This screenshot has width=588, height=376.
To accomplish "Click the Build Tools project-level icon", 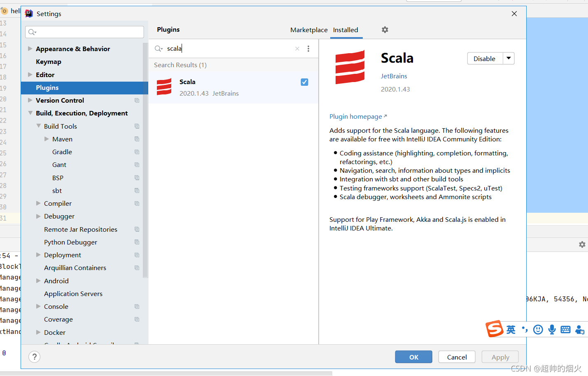I will [137, 126].
